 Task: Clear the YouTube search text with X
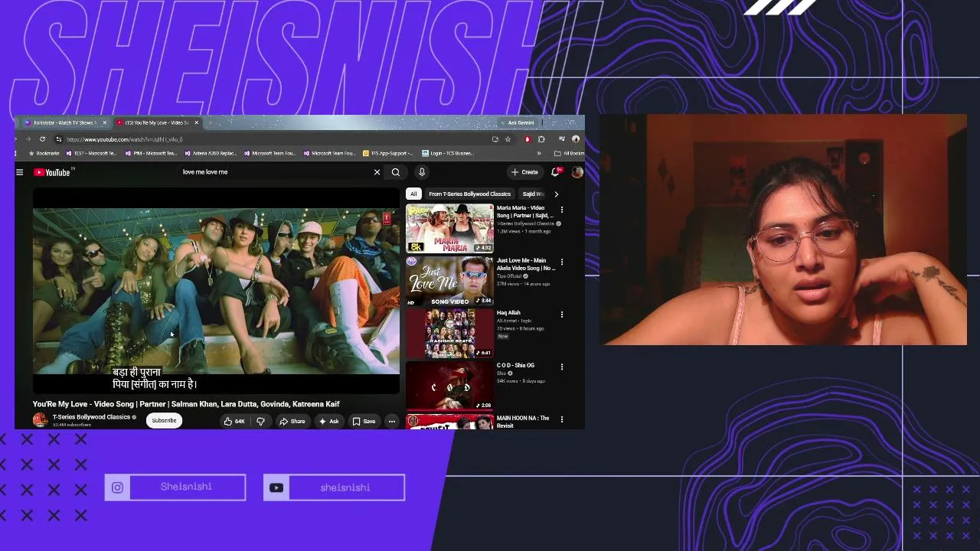377,172
